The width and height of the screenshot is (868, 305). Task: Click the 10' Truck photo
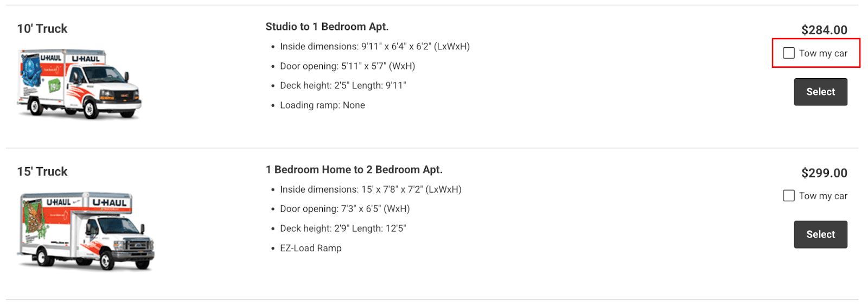click(x=79, y=84)
